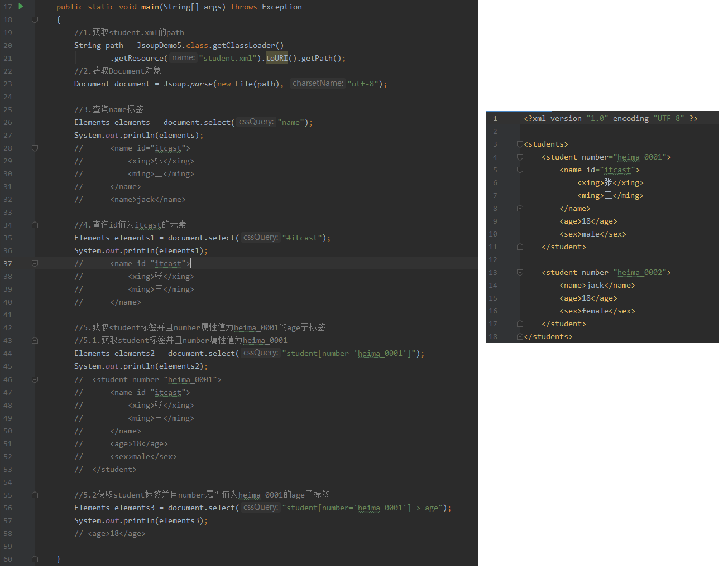This screenshot has width=728, height=579.
Task: Click the "name" string on line 26
Action: [291, 122]
